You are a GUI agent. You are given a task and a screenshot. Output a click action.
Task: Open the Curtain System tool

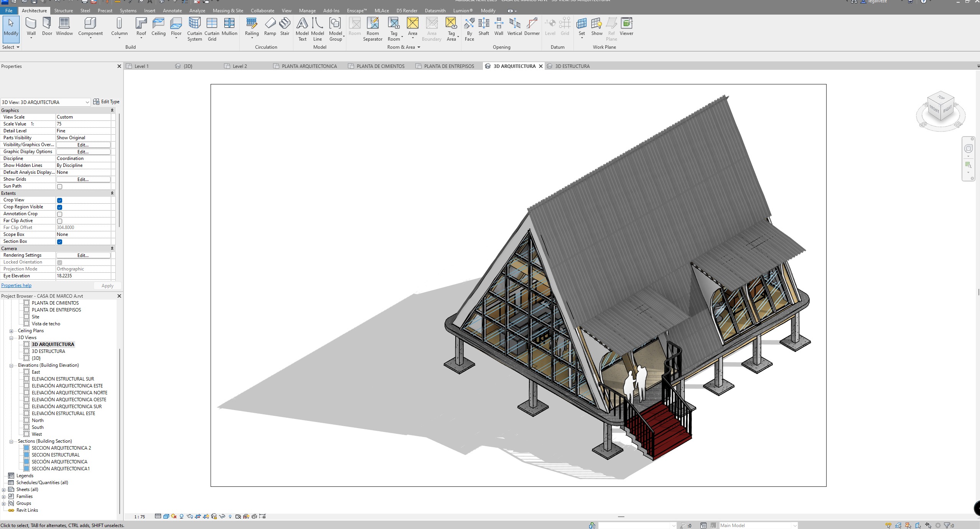[194, 29]
